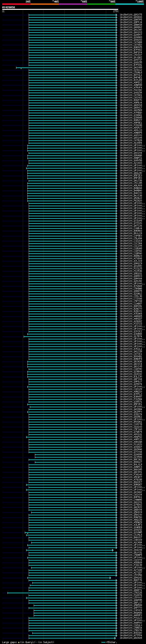The height and width of the screenshot is (644, 146).
Task: Click the red 20% identity color segment
Action: [x=16, y=4]
